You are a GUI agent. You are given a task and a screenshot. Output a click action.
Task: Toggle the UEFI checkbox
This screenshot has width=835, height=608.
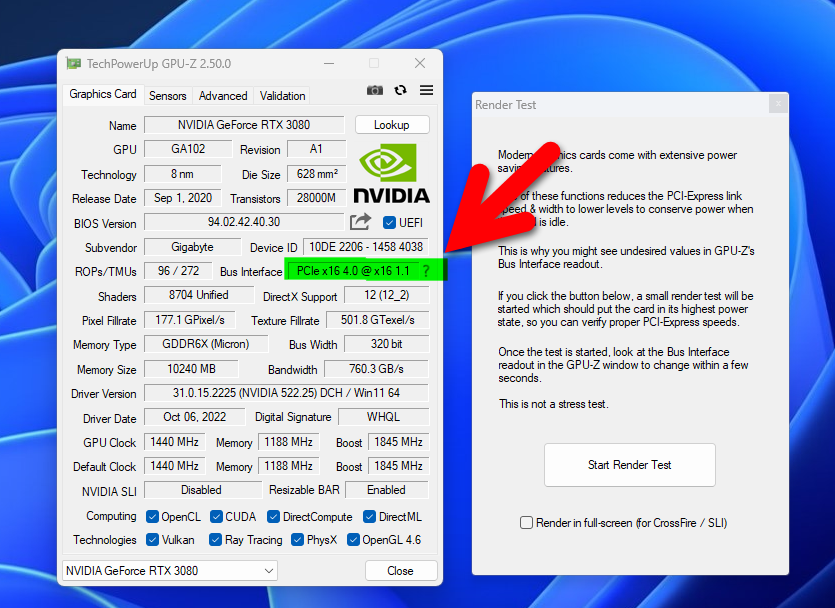(x=389, y=223)
